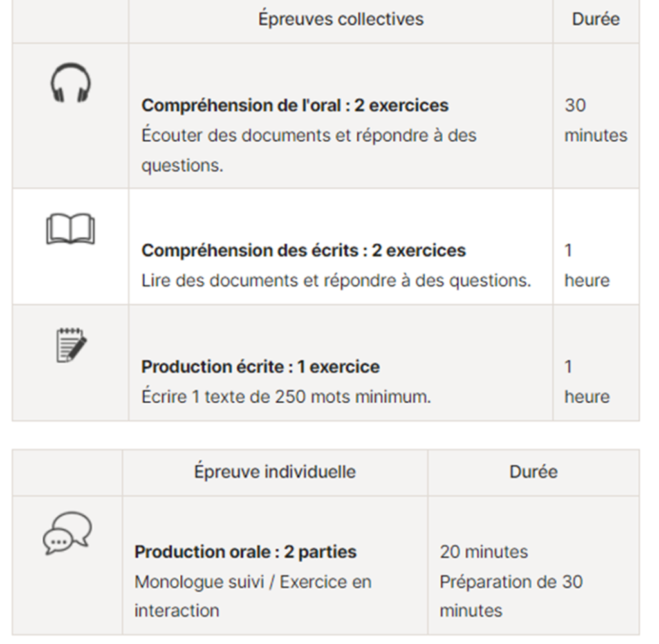
Task: Click 'Compréhension de l'oral : 2 exercices' heading
Action: coord(295,106)
